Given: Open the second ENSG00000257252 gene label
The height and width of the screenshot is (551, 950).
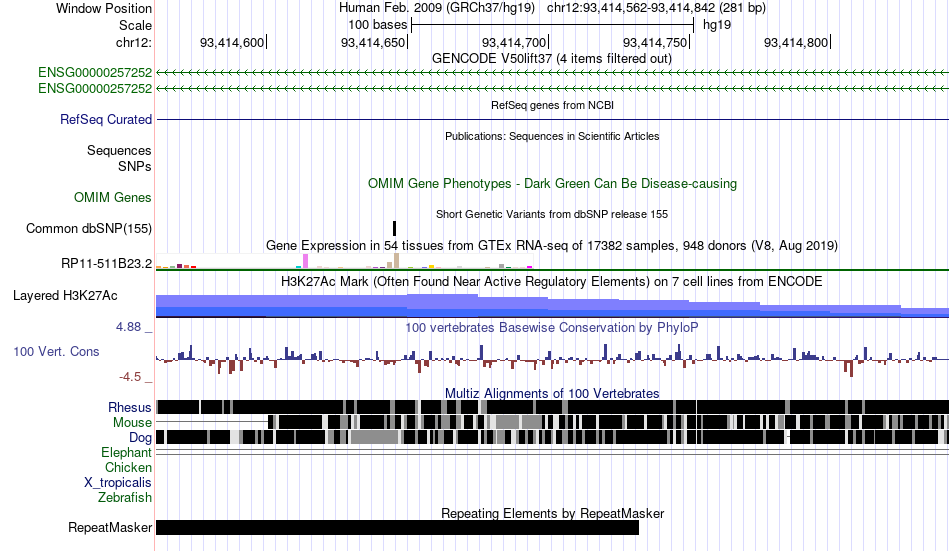Looking at the screenshot, I should coord(95,88).
